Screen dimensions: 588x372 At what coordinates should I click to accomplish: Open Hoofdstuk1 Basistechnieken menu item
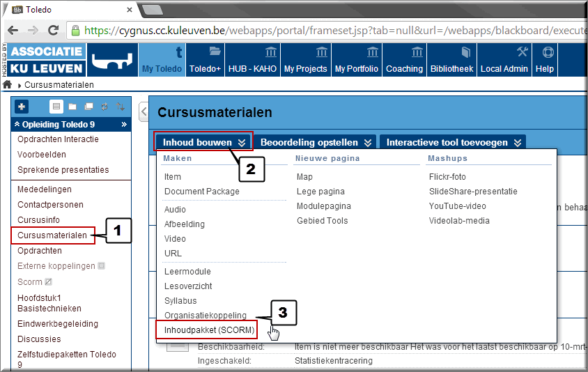[49, 303]
